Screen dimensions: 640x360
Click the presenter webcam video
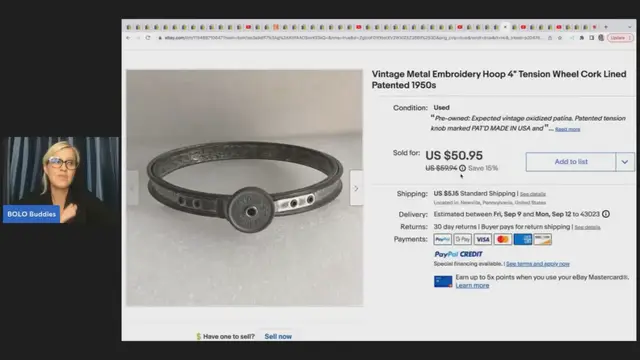(61, 180)
